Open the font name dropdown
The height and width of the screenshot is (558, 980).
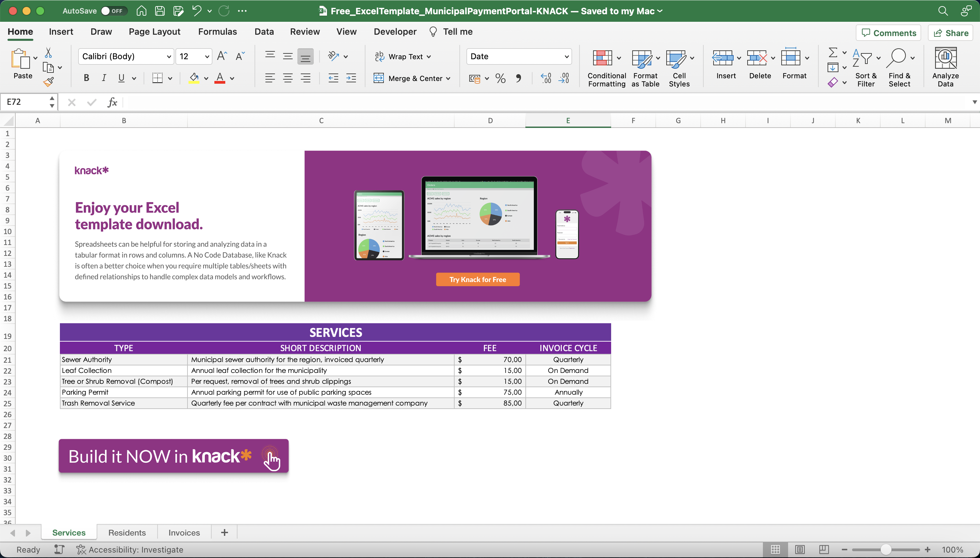[169, 57]
